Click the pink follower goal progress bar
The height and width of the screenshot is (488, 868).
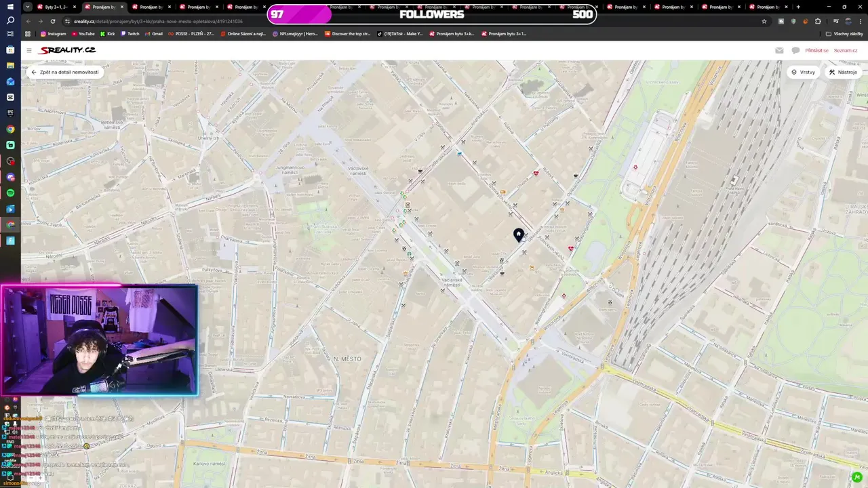click(299, 14)
